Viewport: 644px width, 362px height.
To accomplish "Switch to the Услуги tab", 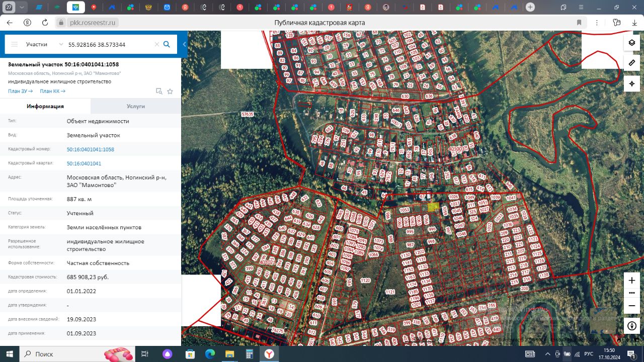I will [136, 106].
